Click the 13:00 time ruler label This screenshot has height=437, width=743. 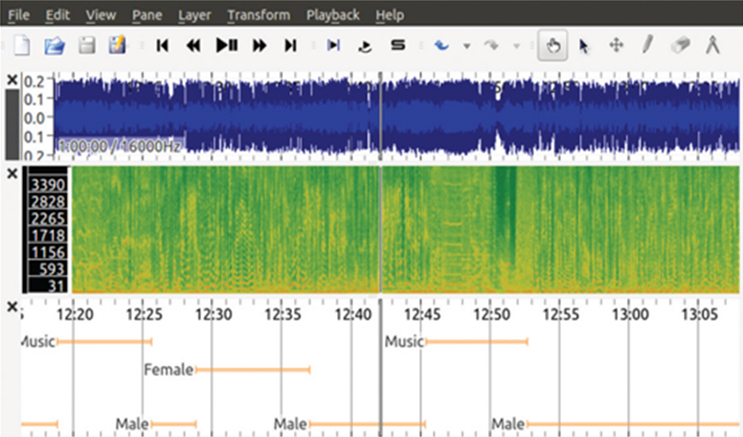[630, 314]
